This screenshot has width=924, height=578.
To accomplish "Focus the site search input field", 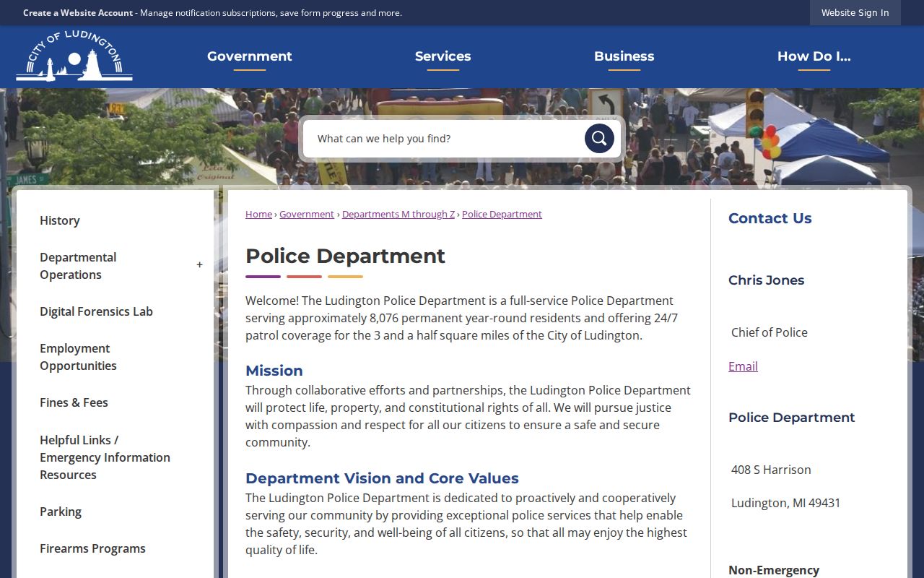I will [444, 138].
